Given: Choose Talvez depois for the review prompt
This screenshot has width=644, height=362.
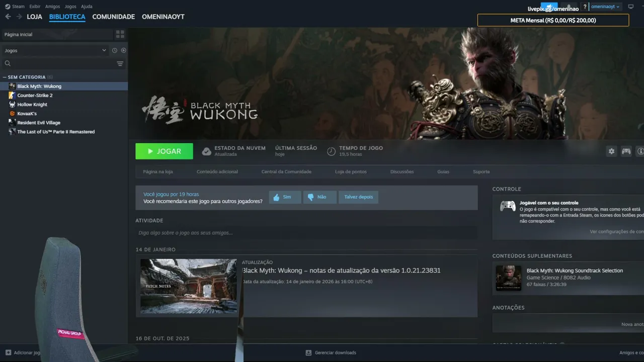Looking at the screenshot, I should 358,197.
